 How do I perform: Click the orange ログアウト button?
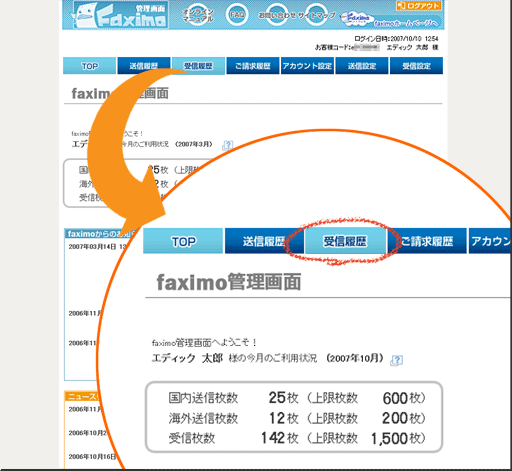click(419, 5)
